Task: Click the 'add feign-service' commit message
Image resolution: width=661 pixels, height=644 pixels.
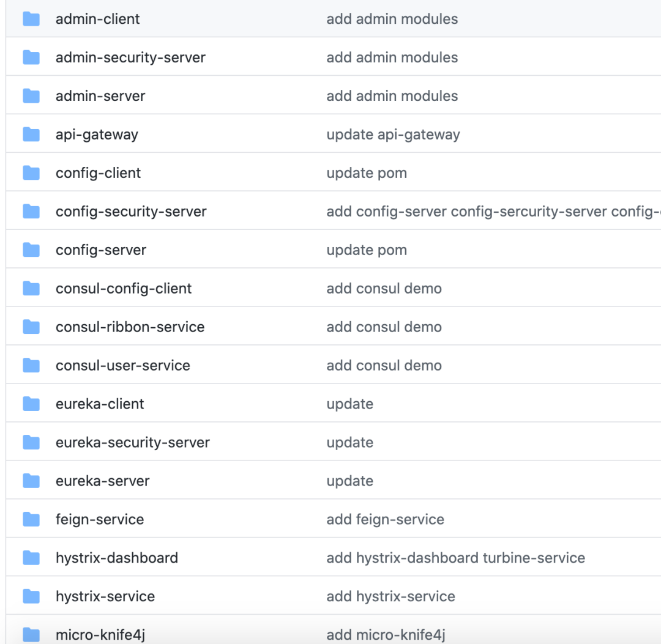Action: 386,519
